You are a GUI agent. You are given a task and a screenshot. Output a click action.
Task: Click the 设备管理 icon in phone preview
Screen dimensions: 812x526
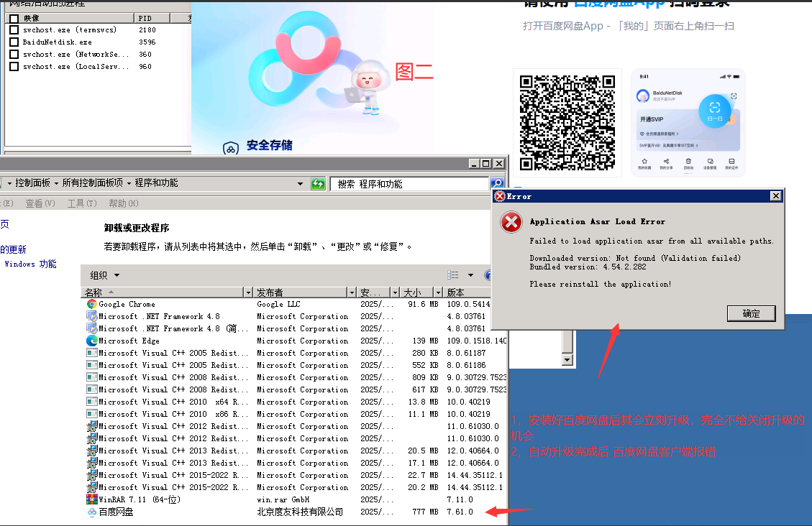(x=711, y=161)
